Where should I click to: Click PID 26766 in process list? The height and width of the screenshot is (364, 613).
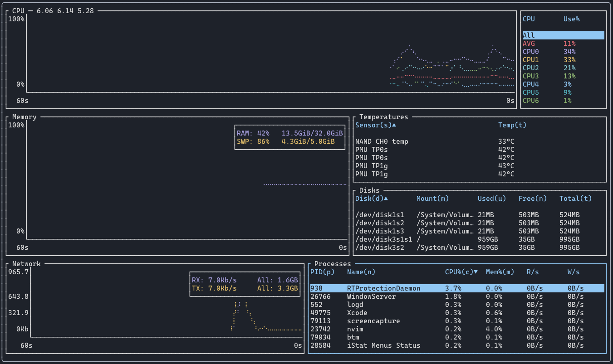[320, 296]
